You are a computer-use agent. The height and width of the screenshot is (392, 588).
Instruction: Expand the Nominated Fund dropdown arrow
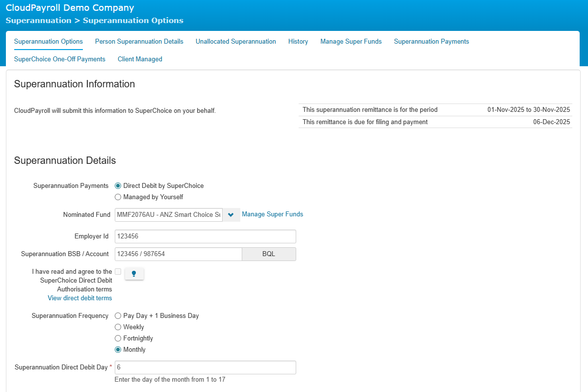pyautogui.click(x=231, y=215)
